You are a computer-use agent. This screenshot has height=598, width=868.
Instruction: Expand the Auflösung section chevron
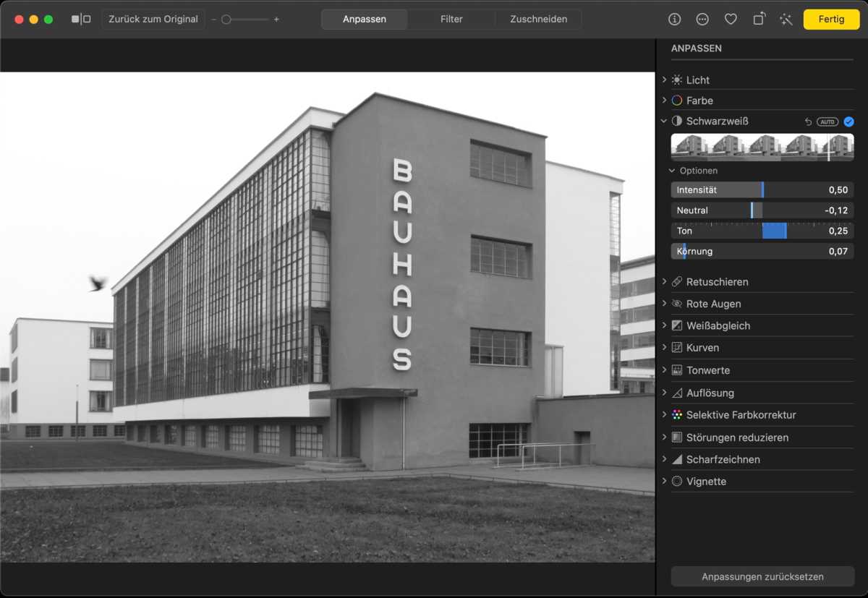(664, 393)
